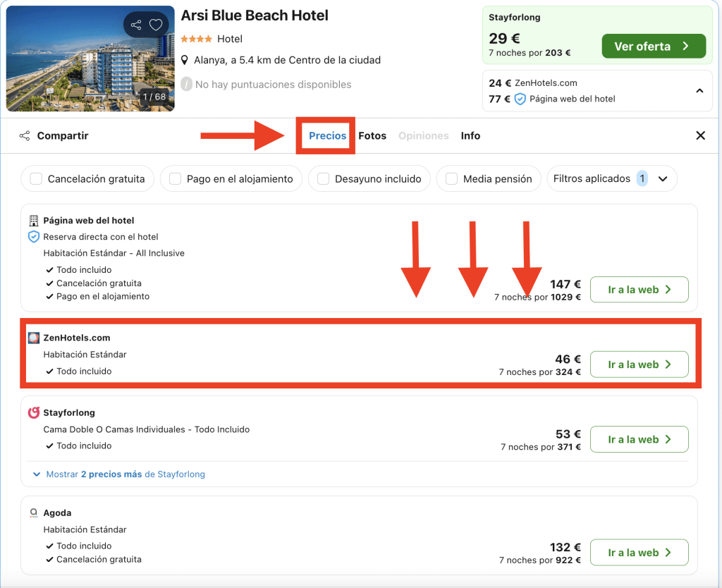Screen dimensions: 722x588
Task: Open the Info tab
Action: pyautogui.click(x=470, y=136)
